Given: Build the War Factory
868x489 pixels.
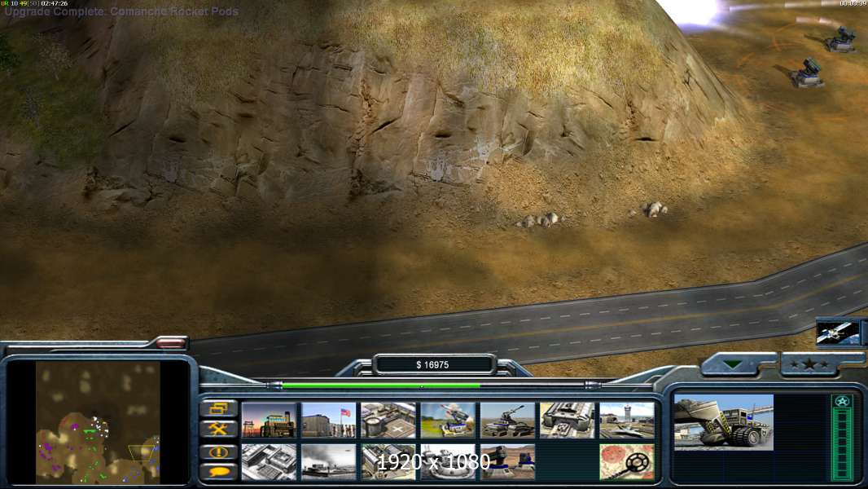Looking at the screenshot, I should pyautogui.click(x=568, y=421).
